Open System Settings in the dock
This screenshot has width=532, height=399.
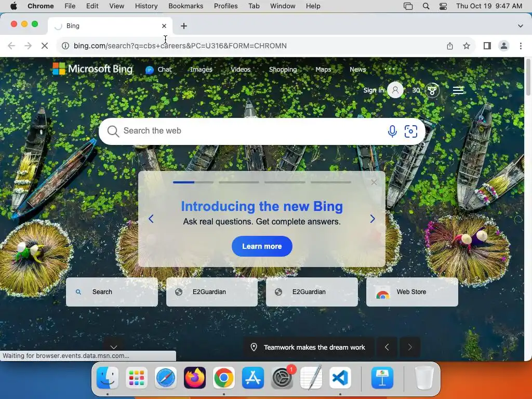282,378
